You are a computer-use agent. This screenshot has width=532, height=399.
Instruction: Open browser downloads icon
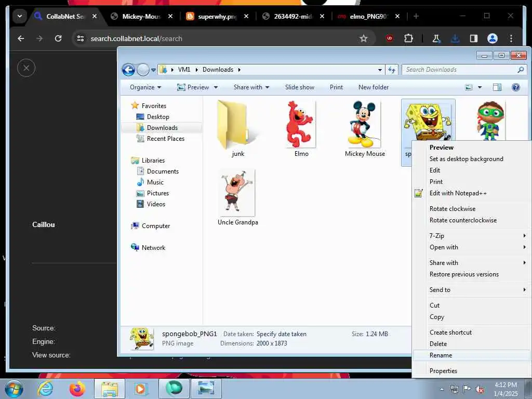click(x=455, y=38)
